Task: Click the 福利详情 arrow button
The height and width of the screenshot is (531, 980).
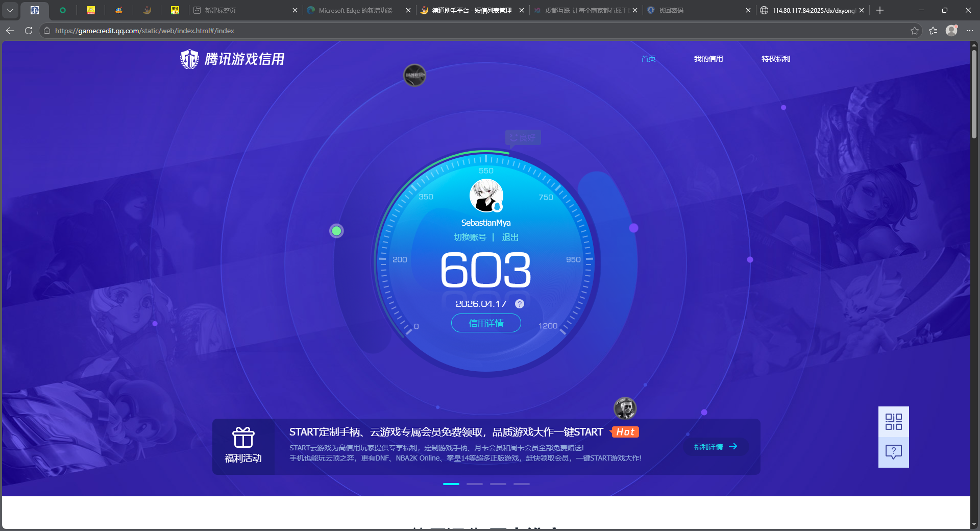Action: click(x=715, y=447)
